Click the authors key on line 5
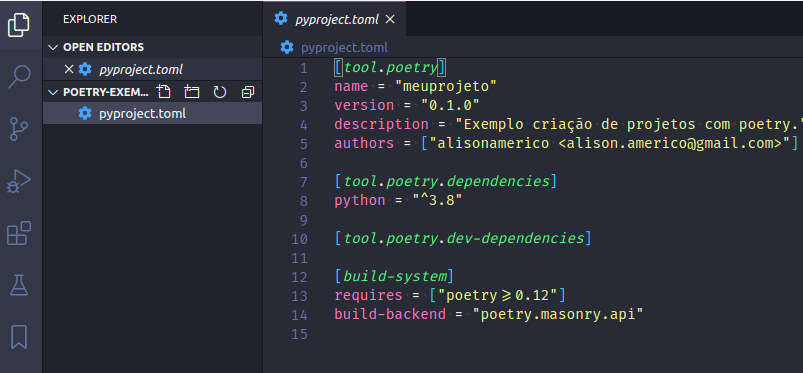 (x=364, y=143)
